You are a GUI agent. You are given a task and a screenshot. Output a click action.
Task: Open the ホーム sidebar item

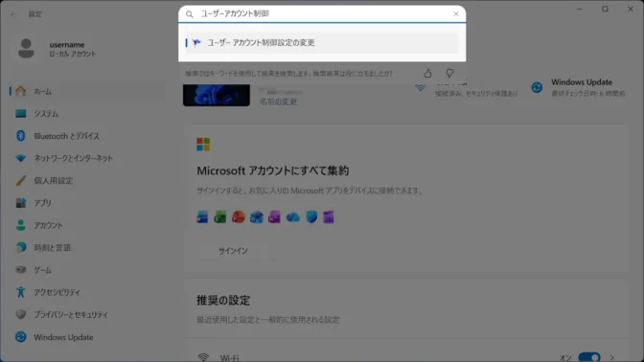87,91
